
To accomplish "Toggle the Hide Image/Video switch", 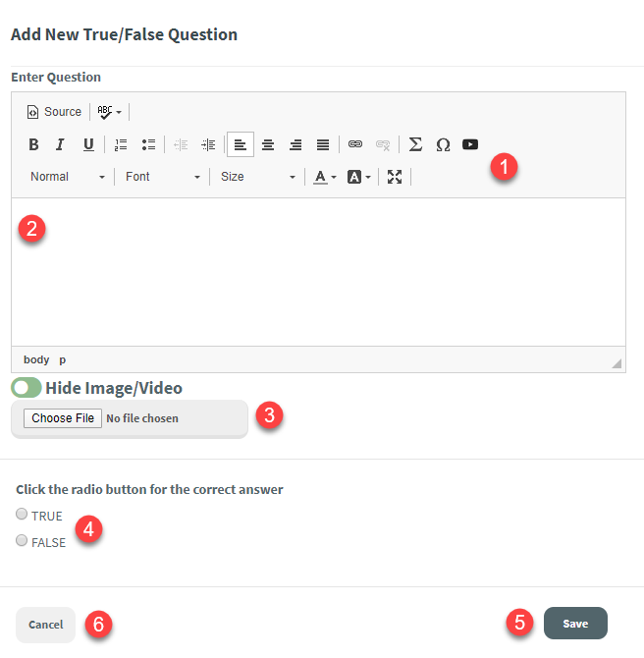I will coord(27,388).
